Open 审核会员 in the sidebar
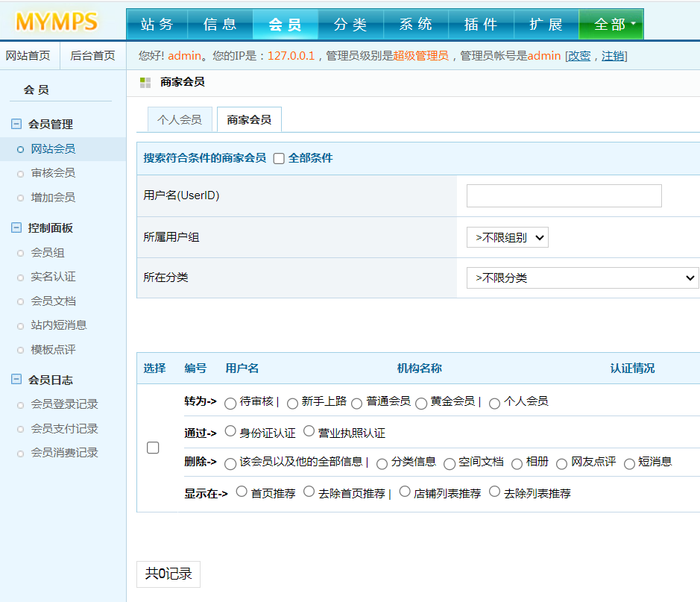 (53, 173)
